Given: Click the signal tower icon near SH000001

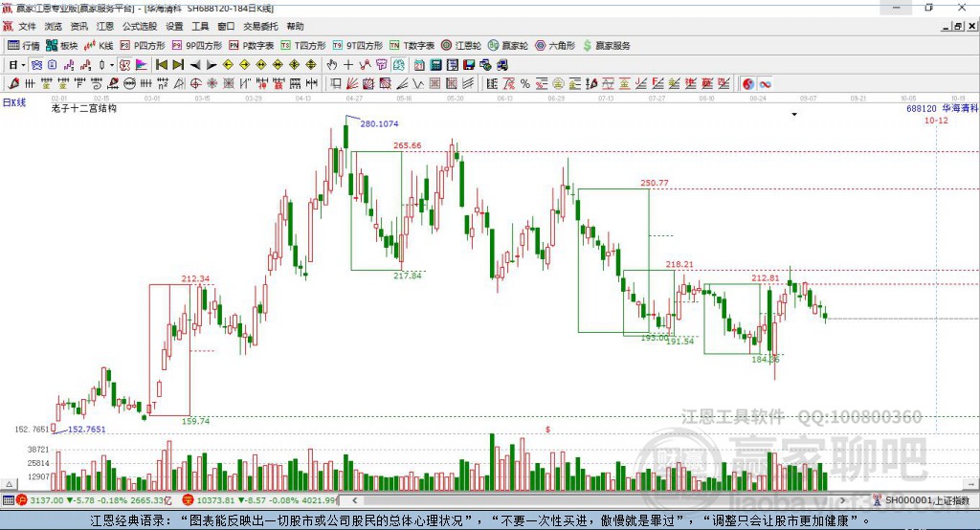Looking at the screenshot, I should pos(878,500).
